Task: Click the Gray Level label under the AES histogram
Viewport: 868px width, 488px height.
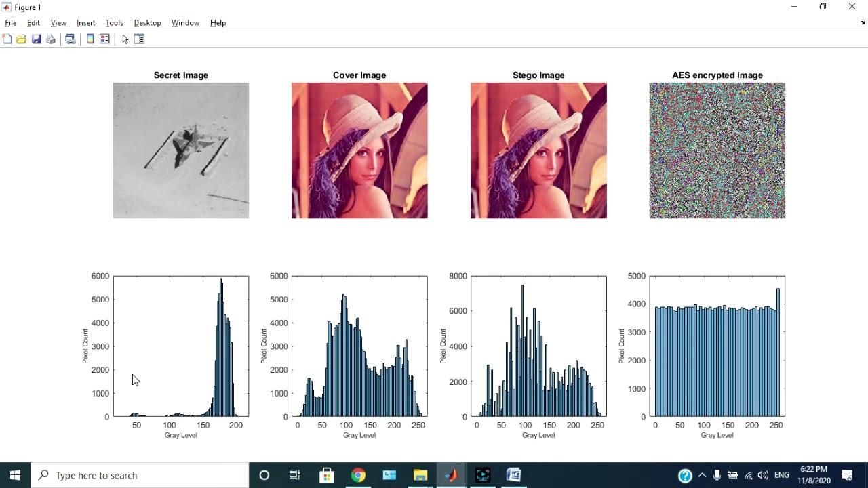Action: pyautogui.click(x=717, y=435)
